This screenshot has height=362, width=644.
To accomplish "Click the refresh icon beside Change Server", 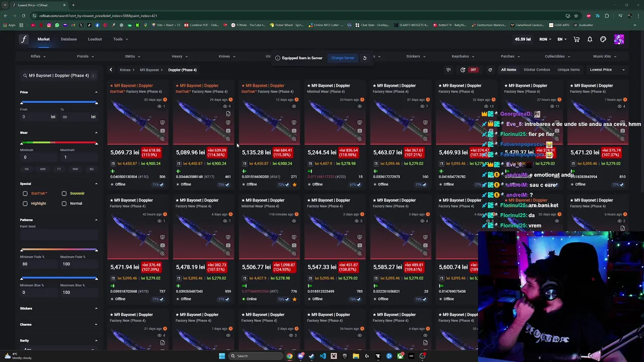I will [365, 58].
